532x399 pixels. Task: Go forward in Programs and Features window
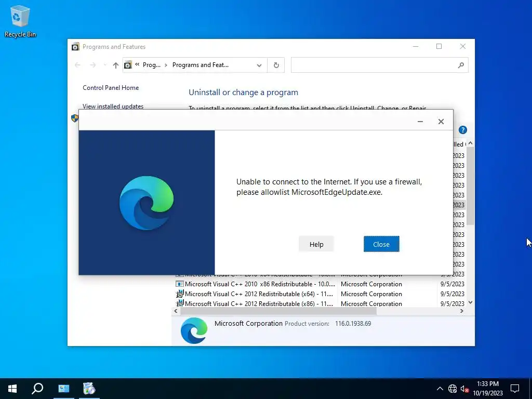(x=92, y=65)
